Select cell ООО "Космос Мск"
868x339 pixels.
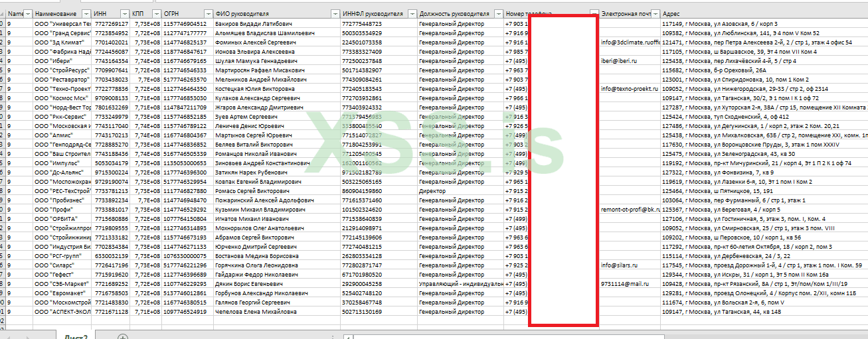point(63,98)
